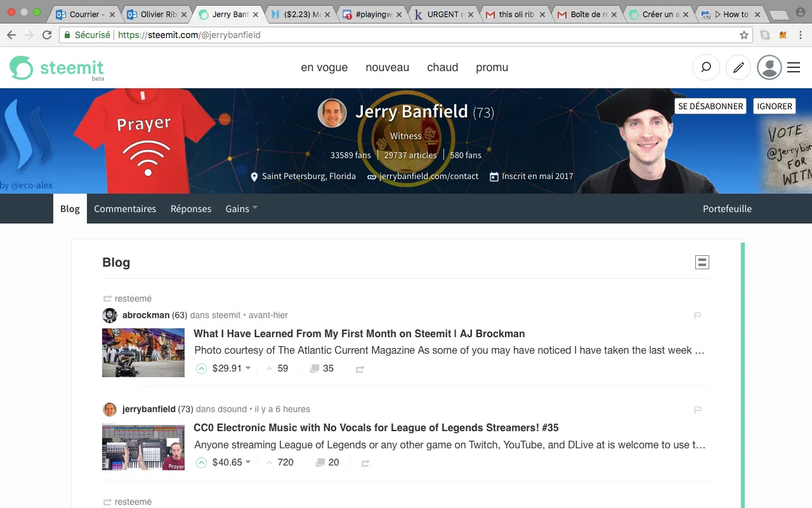
Task: Open the hamburger menu icon
Action: 794,67
